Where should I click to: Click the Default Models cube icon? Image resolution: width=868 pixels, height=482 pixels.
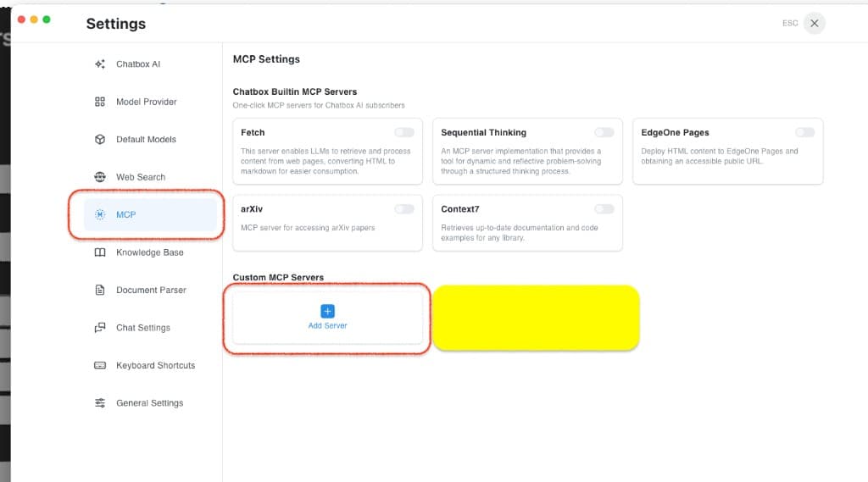[100, 140]
